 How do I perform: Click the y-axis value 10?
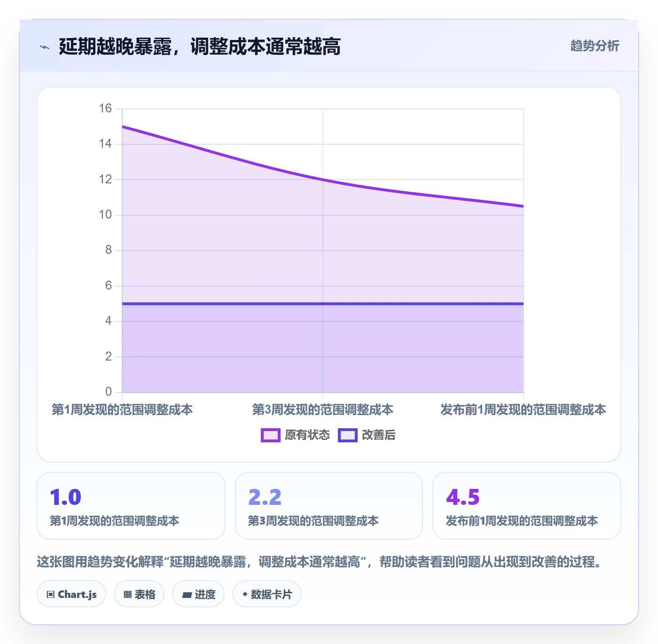pyautogui.click(x=105, y=215)
